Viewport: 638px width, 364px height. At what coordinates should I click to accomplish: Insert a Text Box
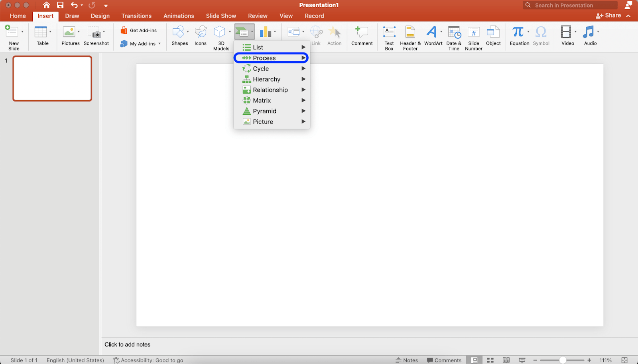click(x=389, y=36)
